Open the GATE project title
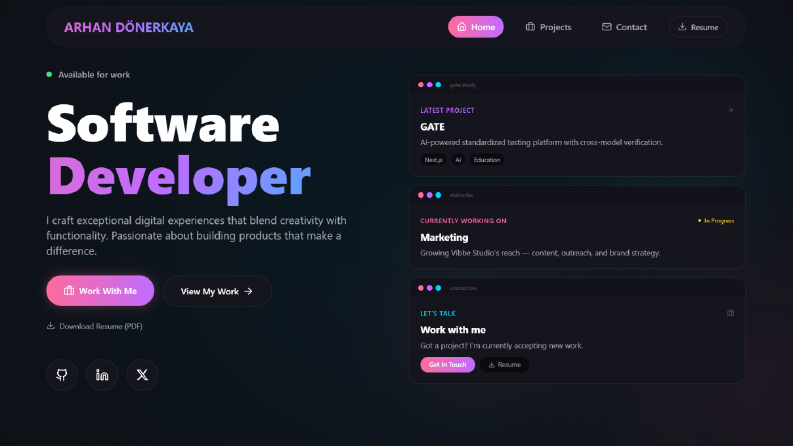The height and width of the screenshot is (446, 793). click(432, 127)
